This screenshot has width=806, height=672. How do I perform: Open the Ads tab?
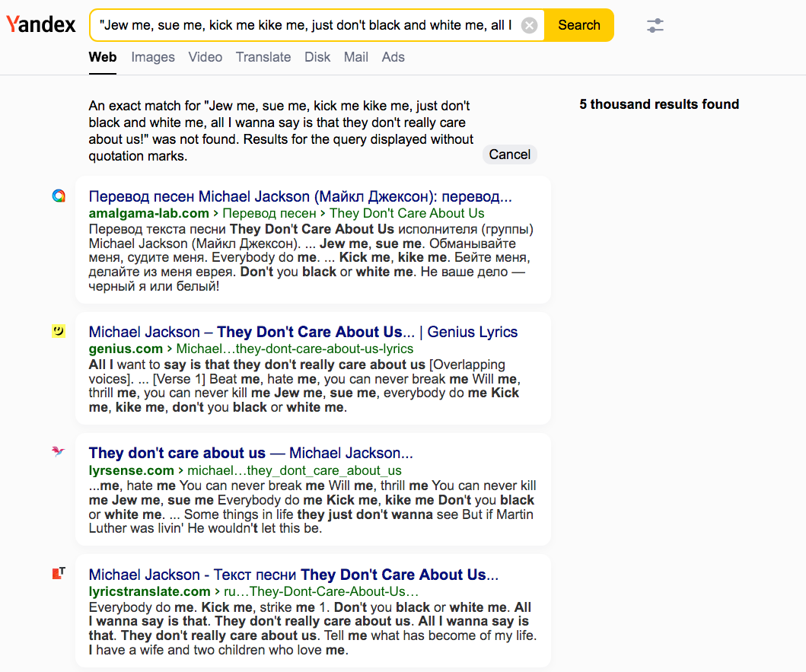[393, 57]
